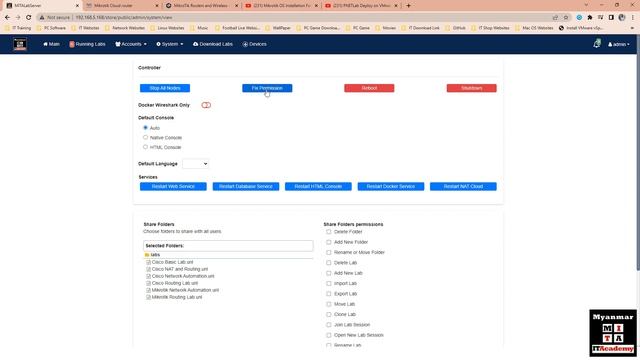Select Cisco NAT and Routing.unl file
The width and height of the screenshot is (640, 360).
point(180,269)
